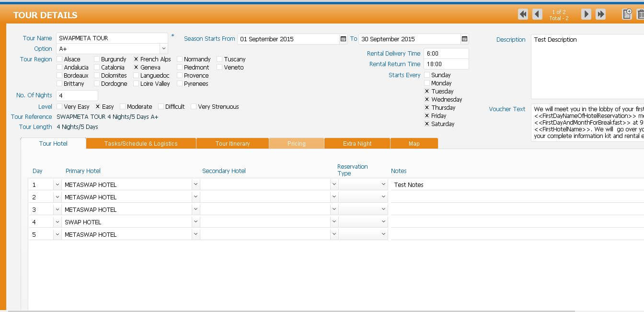Click the delete record trash icon
Screen dimensions: 644x312
point(640,14)
